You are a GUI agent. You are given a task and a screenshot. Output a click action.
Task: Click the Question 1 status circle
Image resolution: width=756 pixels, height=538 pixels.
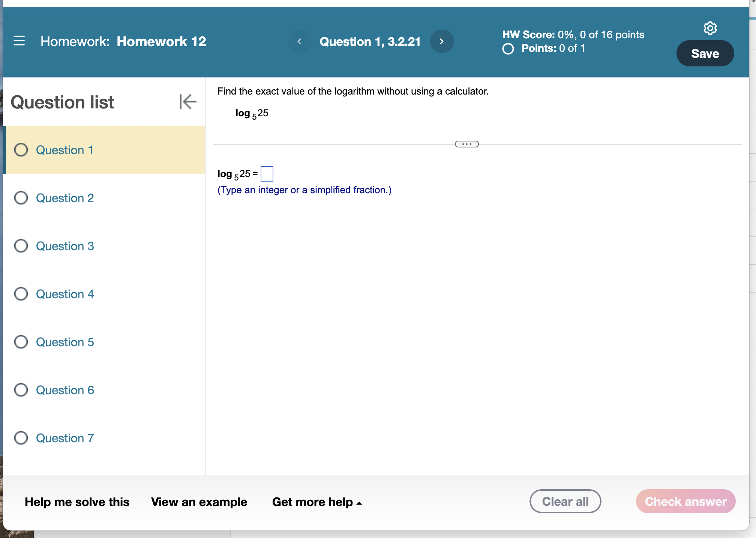(x=21, y=150)
